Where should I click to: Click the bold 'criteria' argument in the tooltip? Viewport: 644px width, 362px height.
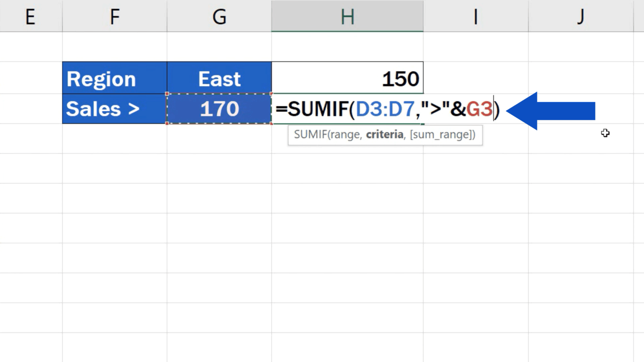384,135
